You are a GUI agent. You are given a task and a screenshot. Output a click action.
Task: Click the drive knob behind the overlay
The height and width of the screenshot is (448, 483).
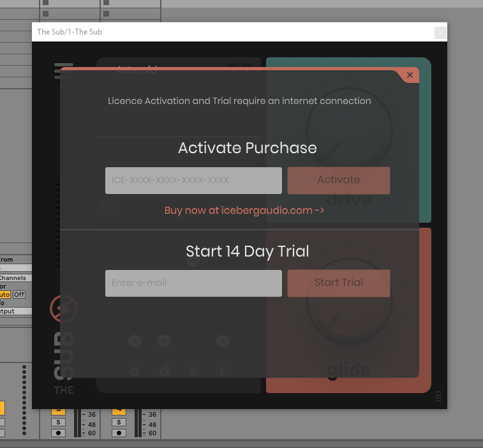tap(349, 131)
